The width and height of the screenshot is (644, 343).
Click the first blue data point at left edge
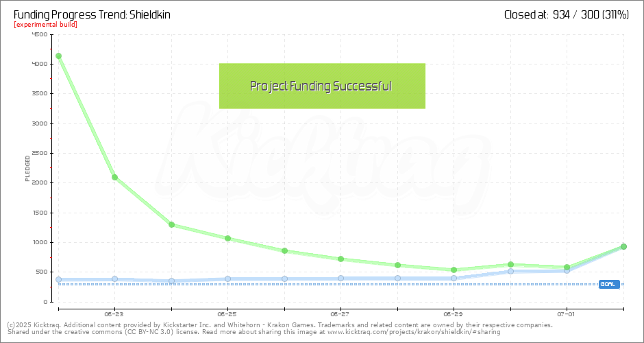[x=58, y=279]
